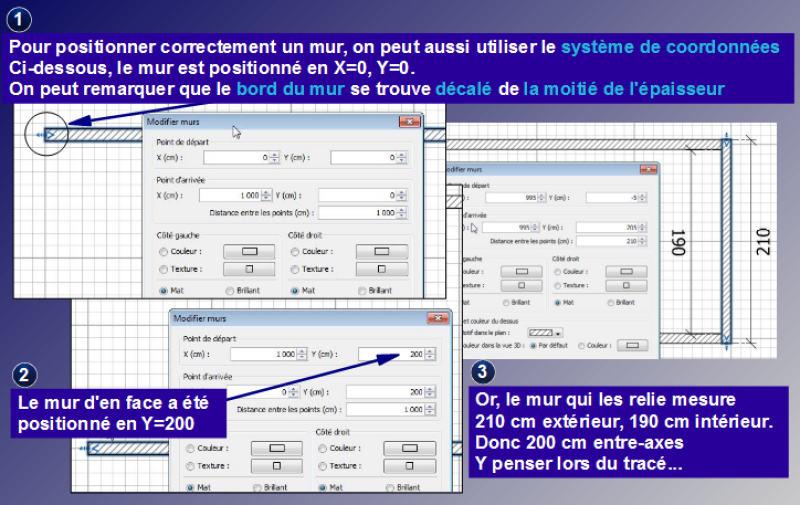Open the Motif dans le plan pattern dropdown

(x=545, y=332)
